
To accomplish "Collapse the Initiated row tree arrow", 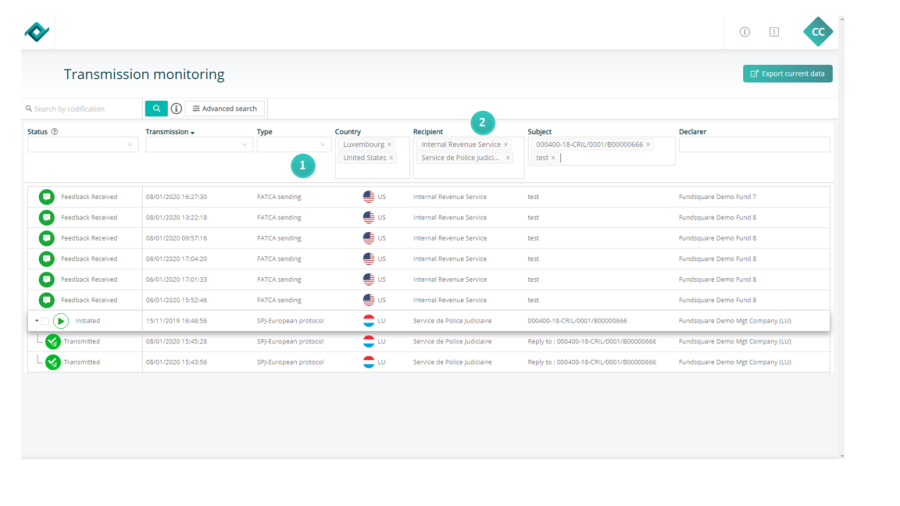I will pyautogui.click(x=36, y=321).
